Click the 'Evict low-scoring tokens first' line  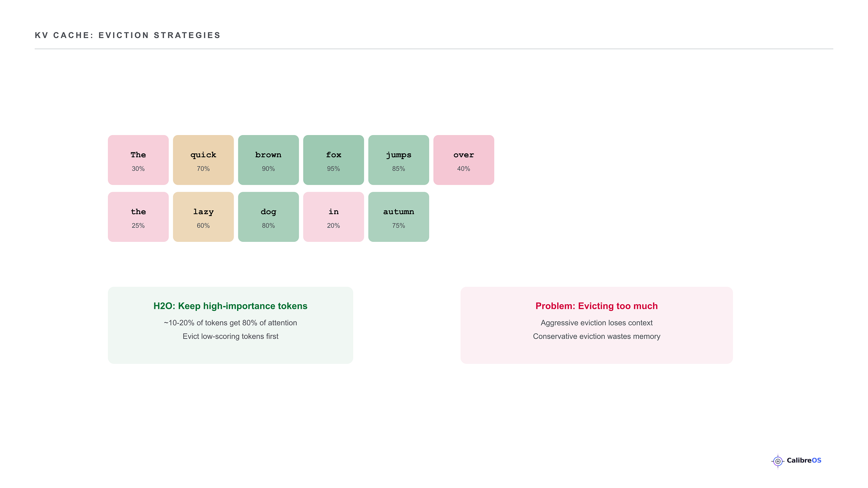tap(230, 336)
